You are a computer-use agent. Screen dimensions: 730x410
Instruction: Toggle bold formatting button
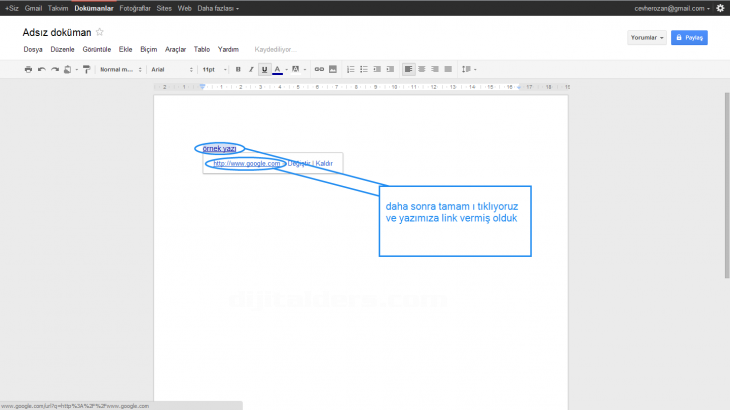(x=238, y=69)
